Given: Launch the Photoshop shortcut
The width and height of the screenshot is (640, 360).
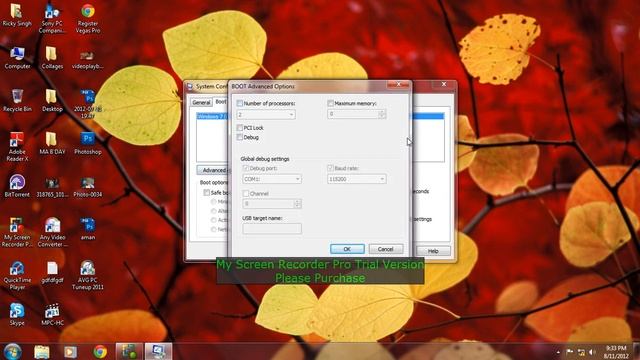Looking at the screenshot, I should coord(88,143).
